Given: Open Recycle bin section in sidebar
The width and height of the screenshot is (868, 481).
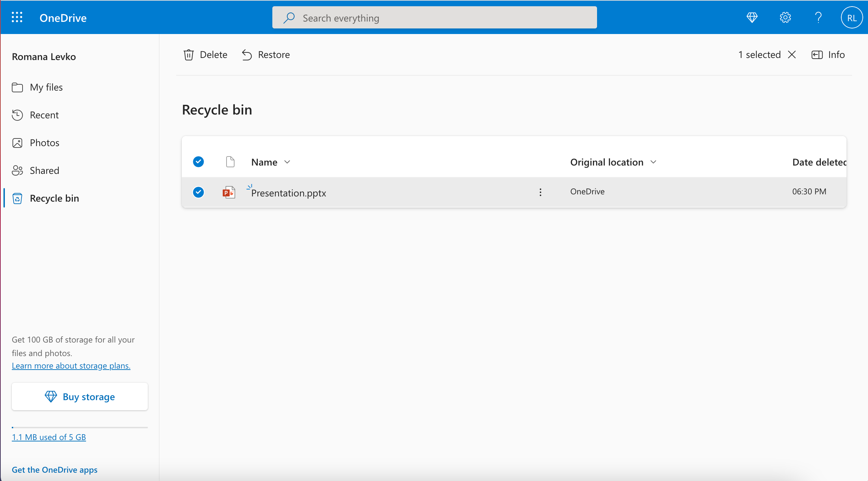Looking at the screenshot, I should (x=54, y=197).
